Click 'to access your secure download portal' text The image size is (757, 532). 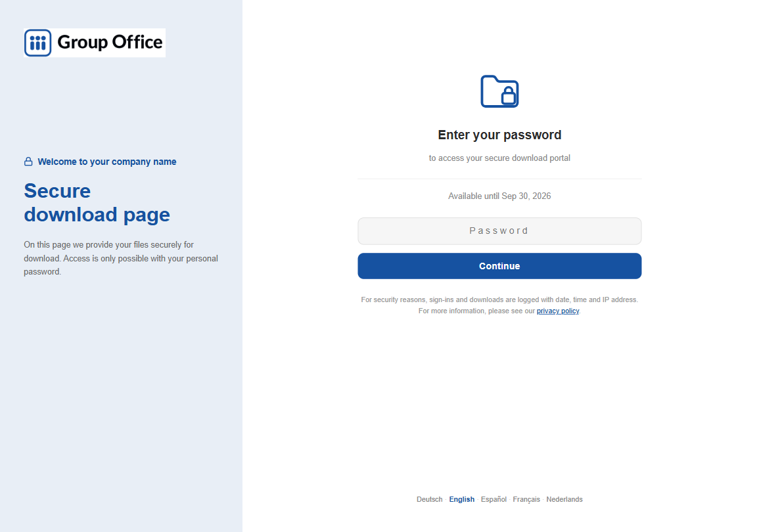click(x=499, y=158)
